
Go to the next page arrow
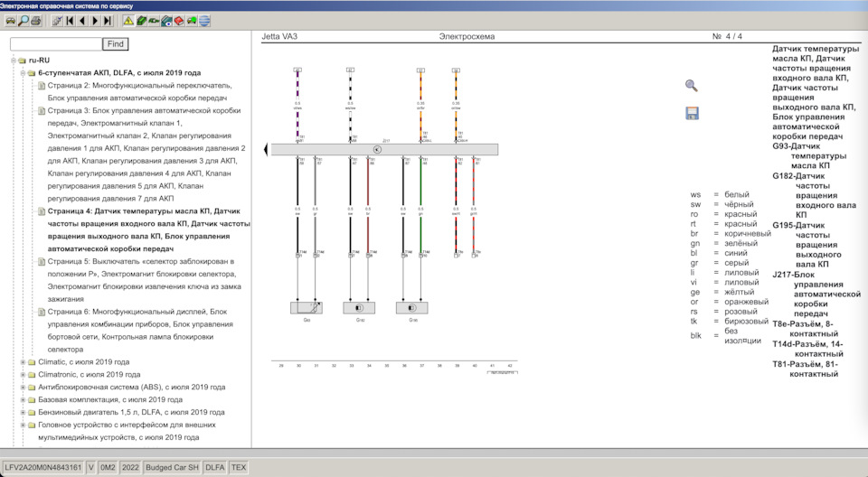click(x=95, y=21)
